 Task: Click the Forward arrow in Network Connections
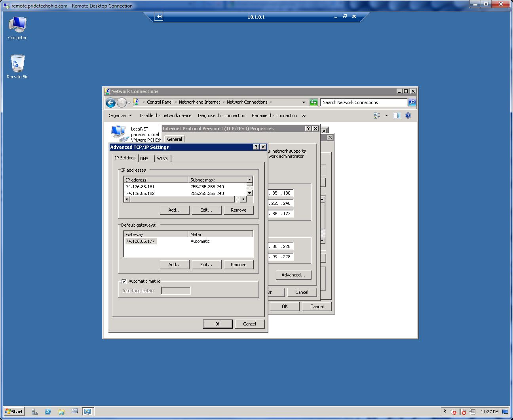(x=122, y=103)
